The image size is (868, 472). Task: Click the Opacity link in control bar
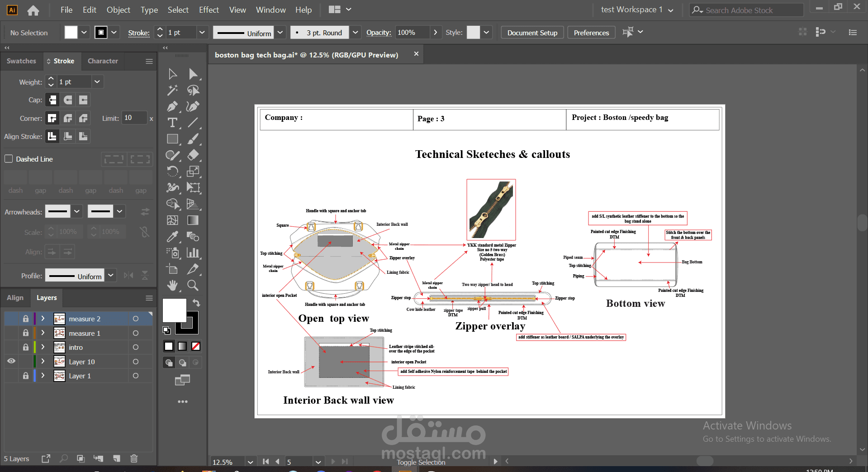[379, 33]
